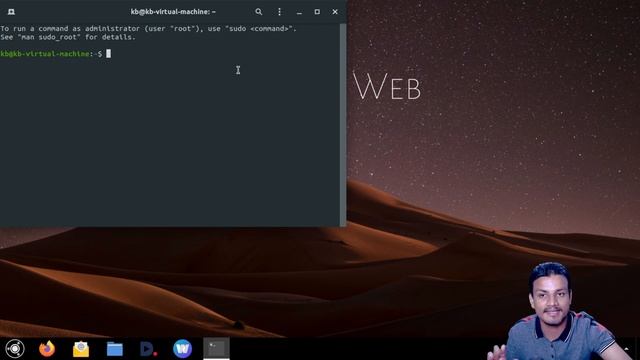This screenshot has height=360, width=640.
Task: Open the file manager from the taskbar
Action: tap(115, 349)
